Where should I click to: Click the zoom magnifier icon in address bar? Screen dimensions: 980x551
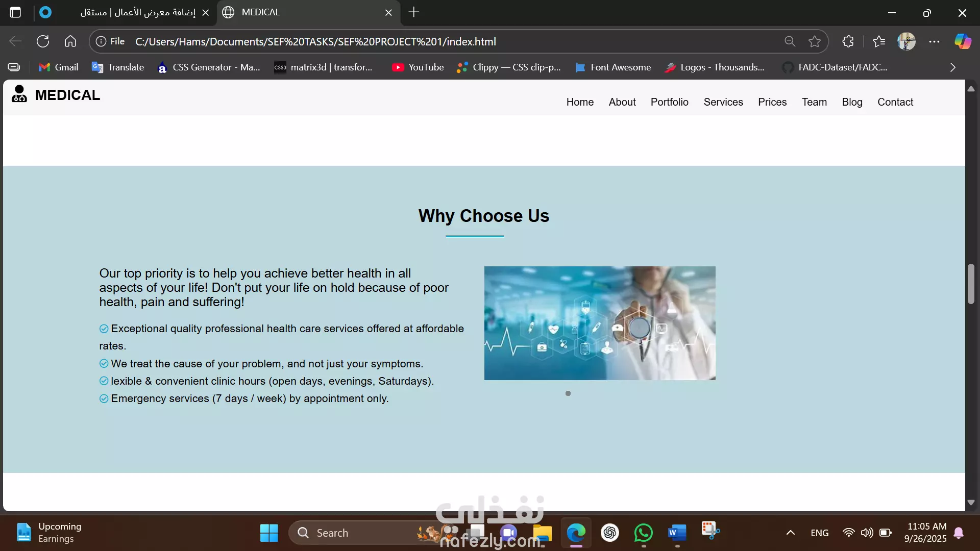(790, 41)
